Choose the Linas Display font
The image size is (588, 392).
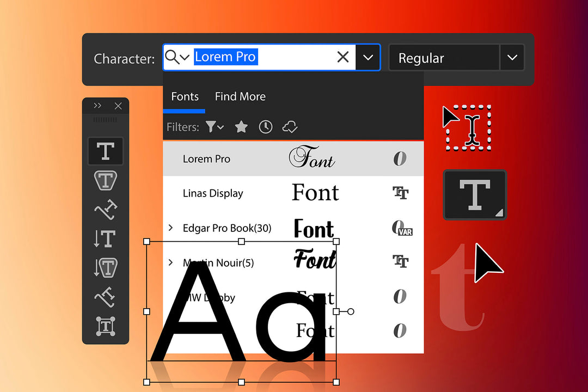coord(213,193)
